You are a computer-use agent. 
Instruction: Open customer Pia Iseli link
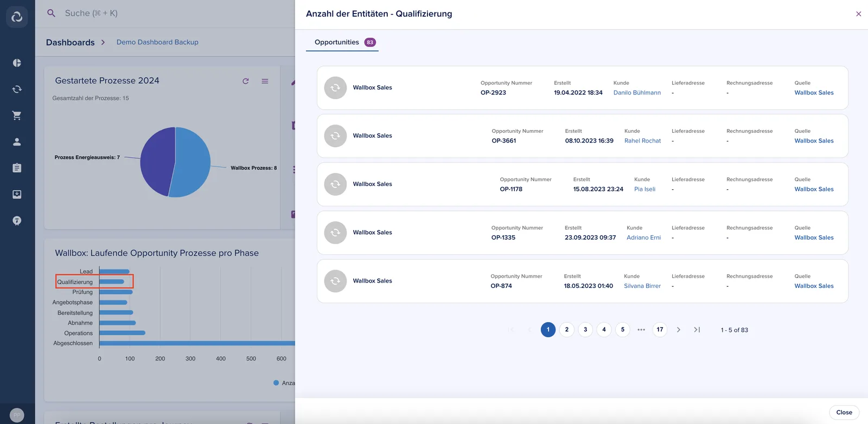click(x=645, y=189)
